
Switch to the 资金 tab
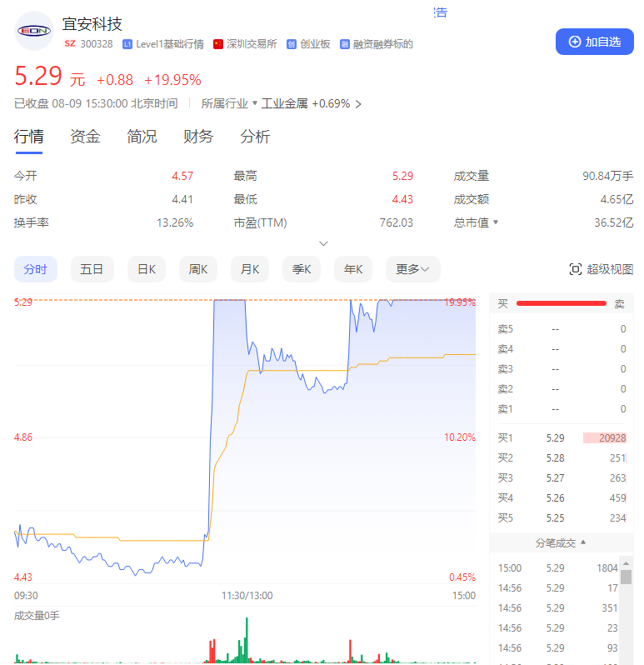click(85, 137)
